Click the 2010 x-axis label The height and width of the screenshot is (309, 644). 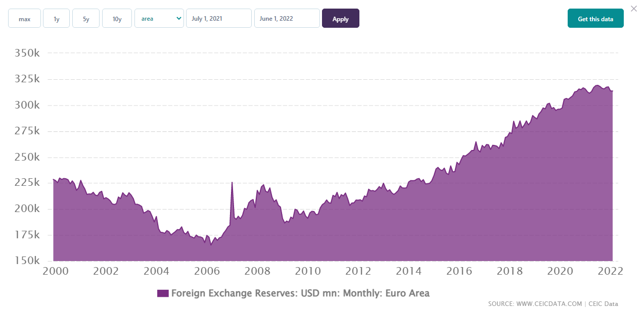tap(308, 272)
